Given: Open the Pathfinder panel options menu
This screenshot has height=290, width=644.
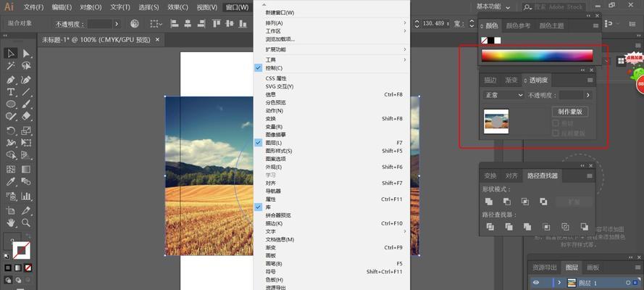Looking at the screenshot, I should [x=590, y=175].
